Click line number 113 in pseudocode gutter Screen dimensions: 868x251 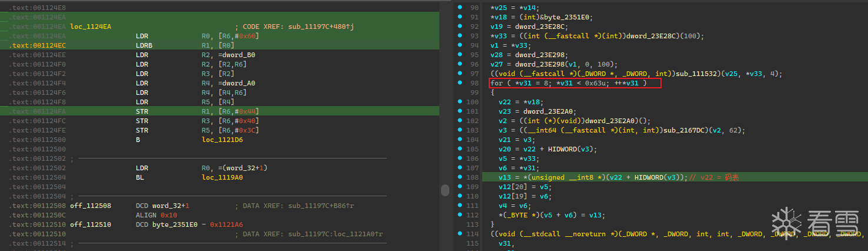[474, 224]
